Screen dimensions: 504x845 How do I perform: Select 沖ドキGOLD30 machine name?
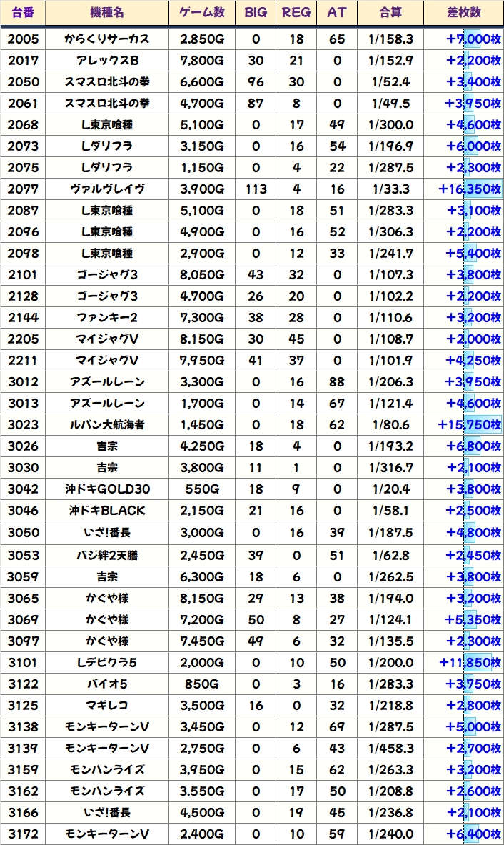pos(107,489)
